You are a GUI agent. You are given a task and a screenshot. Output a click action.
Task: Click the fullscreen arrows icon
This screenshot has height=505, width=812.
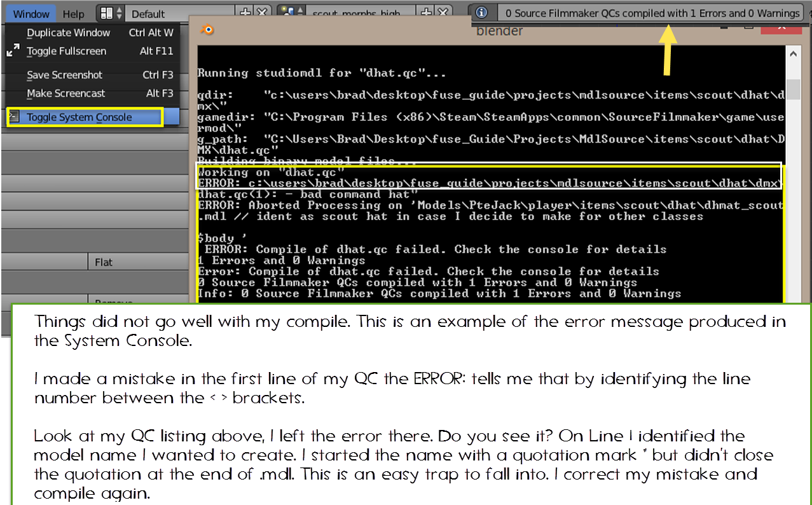(x=13, y=51)
